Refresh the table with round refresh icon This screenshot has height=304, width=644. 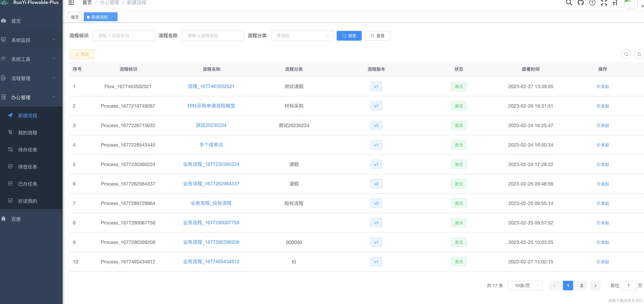tap(639, 54)
